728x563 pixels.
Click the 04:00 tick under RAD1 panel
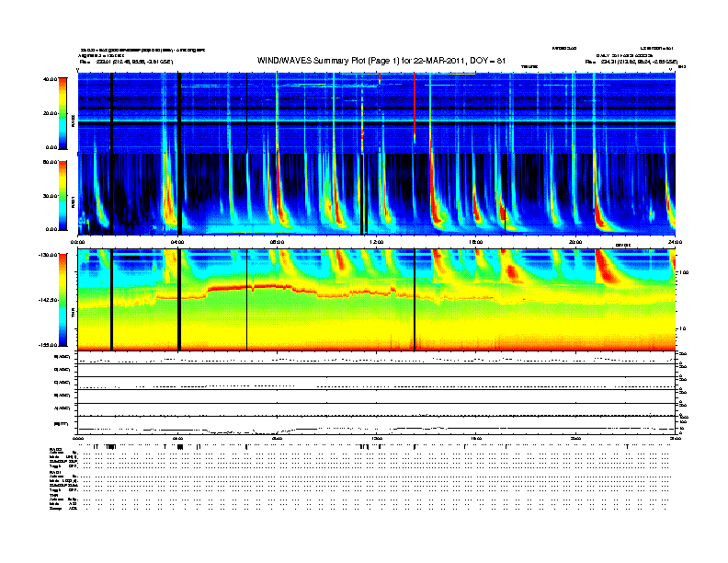(x=177, y=242)
